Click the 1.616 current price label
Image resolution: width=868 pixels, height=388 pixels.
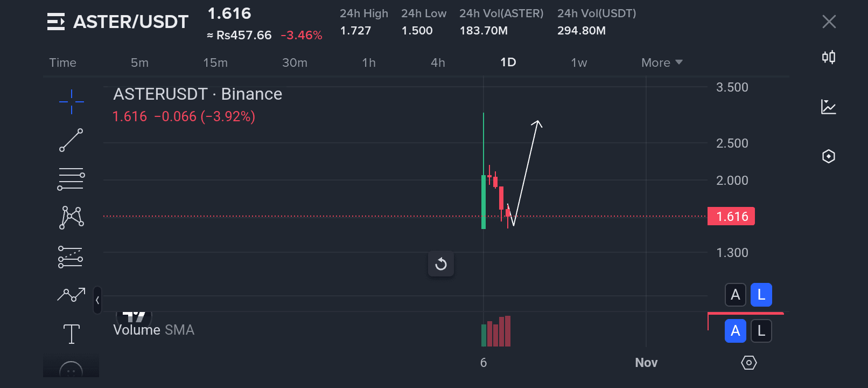[x=731, y=217]
